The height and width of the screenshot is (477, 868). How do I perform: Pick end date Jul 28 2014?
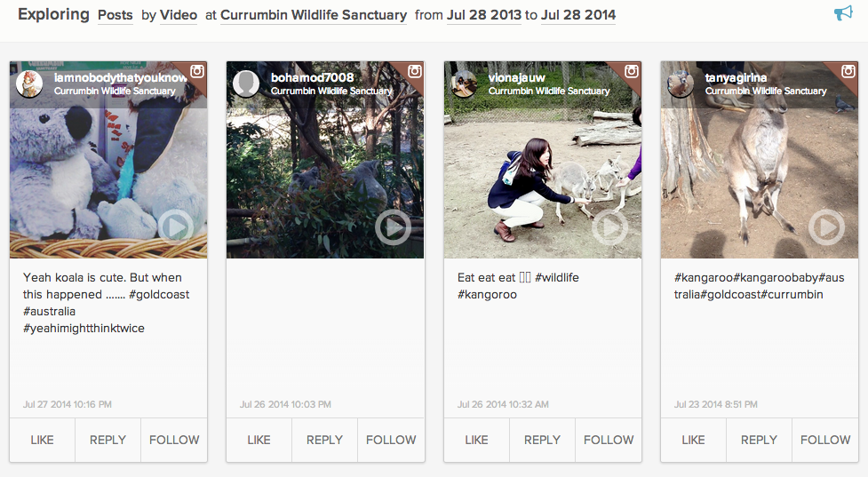577,15
